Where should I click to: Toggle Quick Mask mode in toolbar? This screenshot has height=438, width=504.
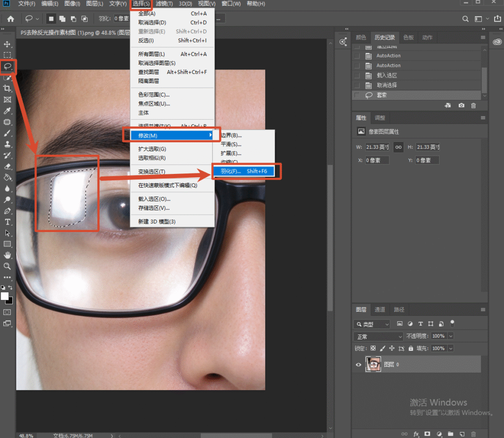(x=7, y=312)
